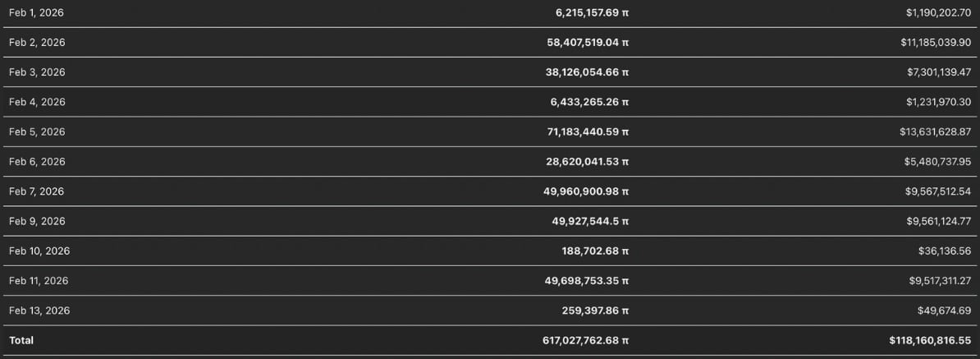
Task: Click the 71,183,440.59 π amount
Action: point(588,131)
